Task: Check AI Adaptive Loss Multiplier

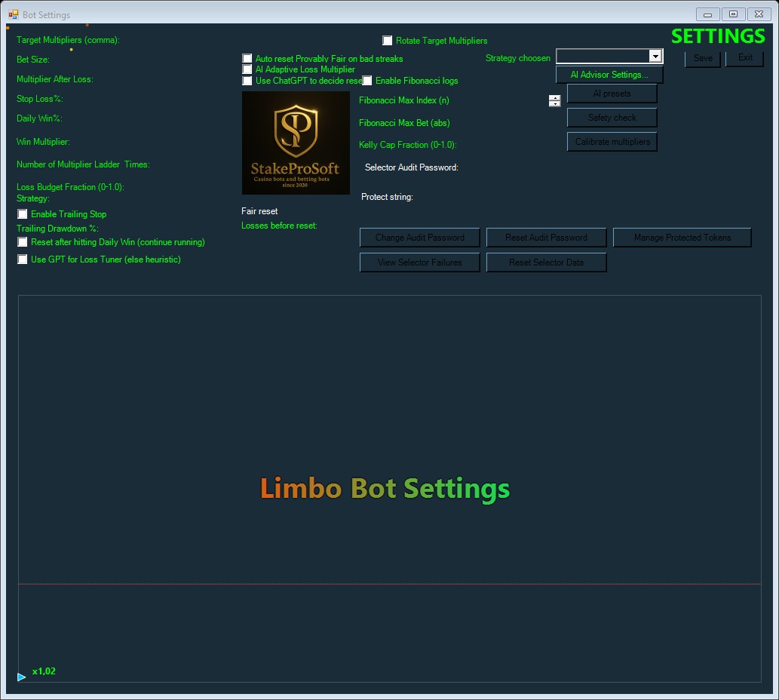Action: [x=247, y=69]
